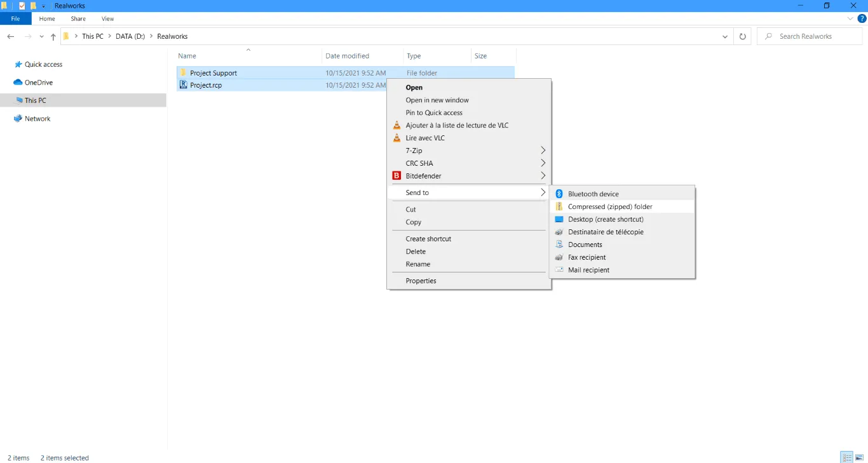Expand the CRC SHA submenu arrow
The image size is (868, 463).
tap(543, 163)
